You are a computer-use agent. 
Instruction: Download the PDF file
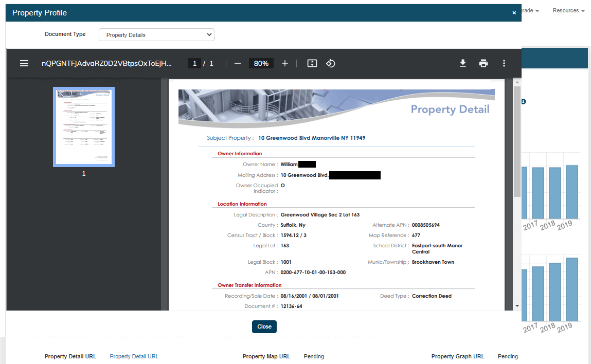pyautogui.click(x=462, y=63)
